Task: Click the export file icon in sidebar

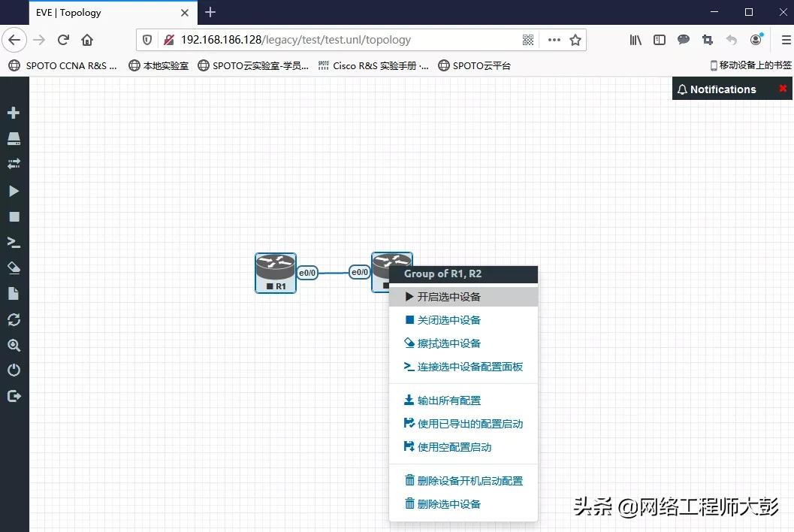Action: click(x=14, y=292)
